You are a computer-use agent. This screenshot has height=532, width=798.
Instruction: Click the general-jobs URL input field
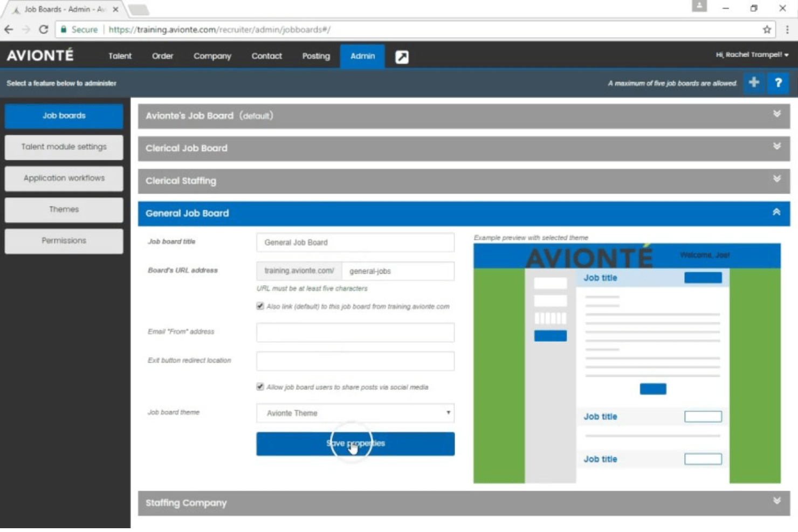[x=398, y=271]
